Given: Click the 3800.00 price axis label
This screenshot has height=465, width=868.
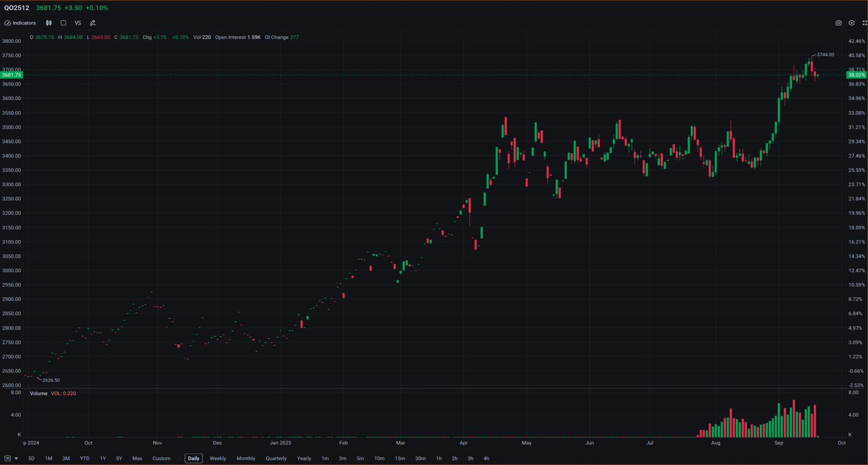Looking at the screenshot, I should [x=12, y=41].
